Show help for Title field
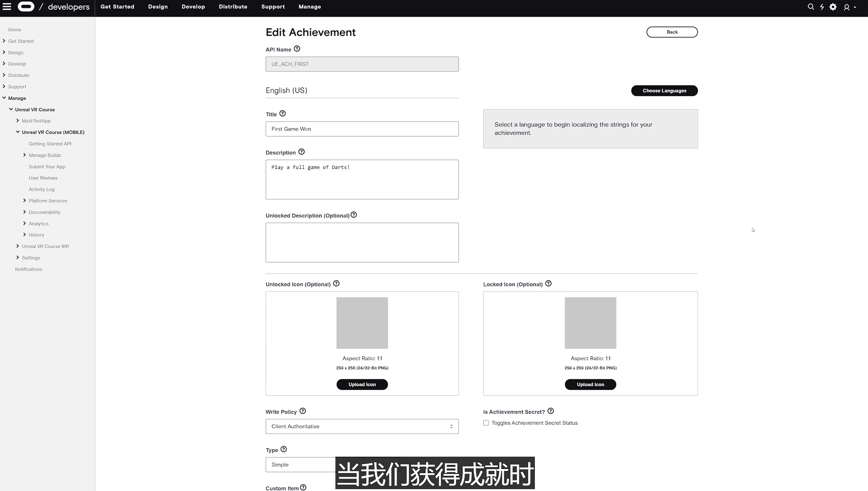Image resolution: width=868 pixels, height=491 pixels. click(282, 114)
